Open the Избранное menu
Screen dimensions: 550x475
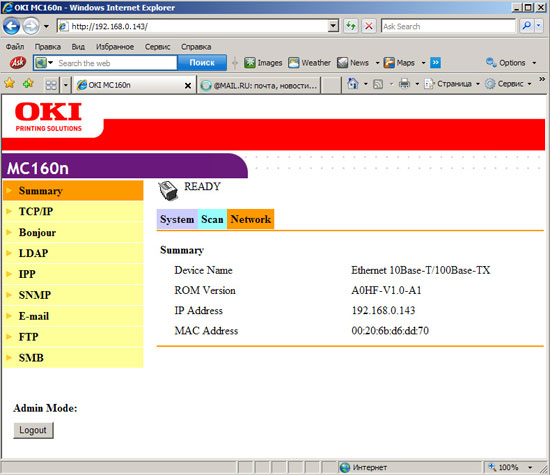(115, 47)
